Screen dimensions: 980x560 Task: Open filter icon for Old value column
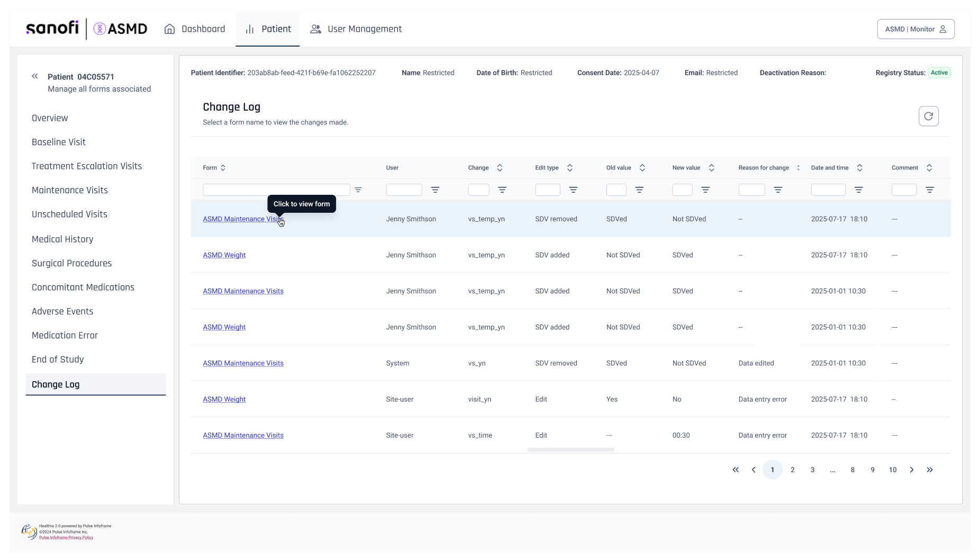click(x=639, y=189)
